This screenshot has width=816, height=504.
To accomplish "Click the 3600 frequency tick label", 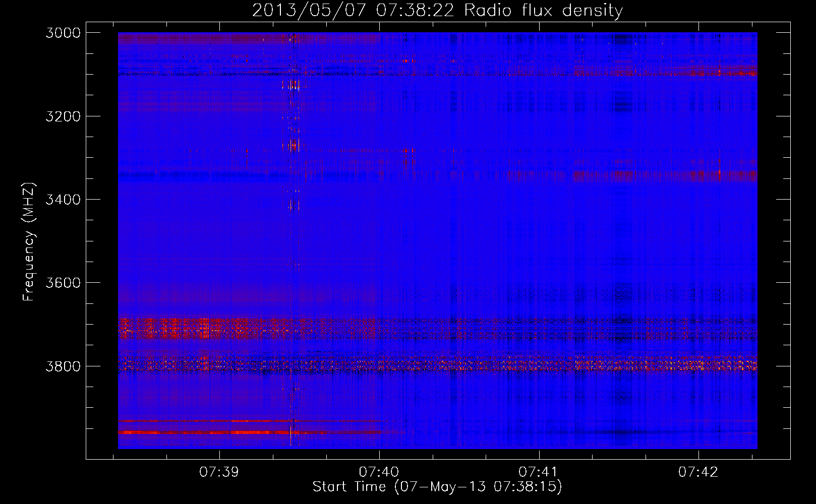I will pyautogui.click(x=63, y=283).
